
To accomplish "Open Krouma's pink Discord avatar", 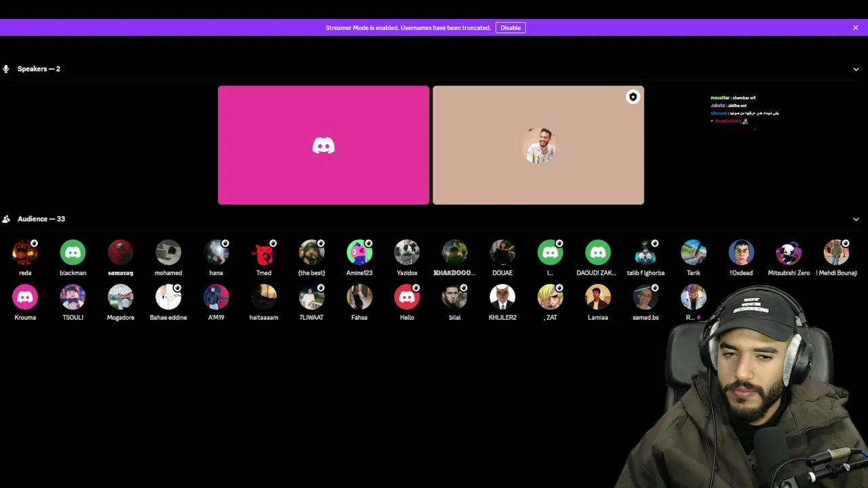I will (25, 298).
